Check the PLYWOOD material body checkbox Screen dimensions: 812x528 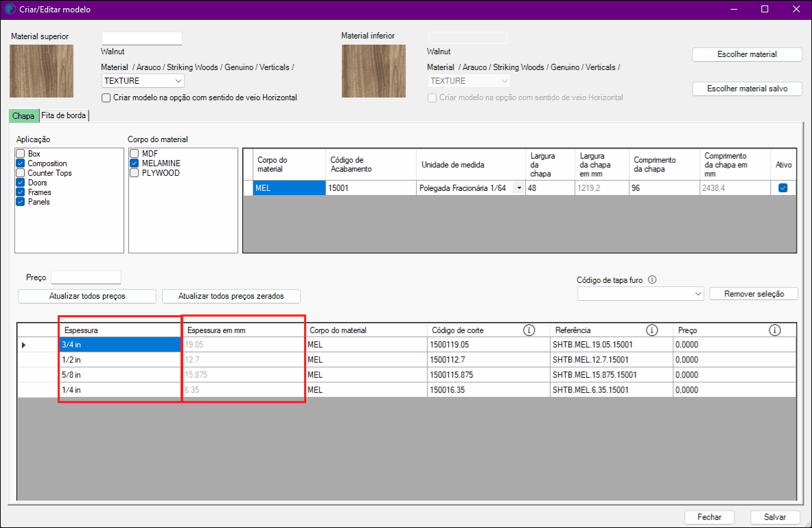[134, 173]
